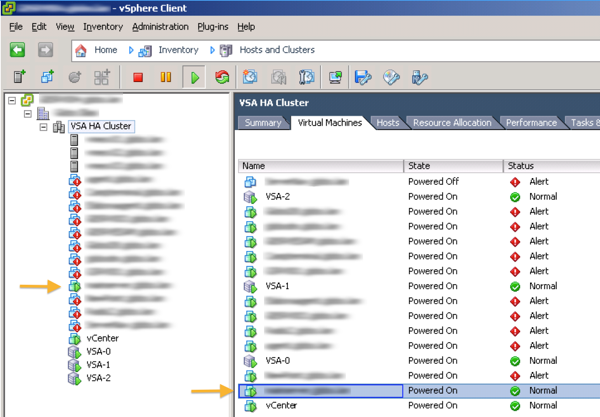Click Home in the navigation bar
The image size is (600, 417).
point(106,50)
